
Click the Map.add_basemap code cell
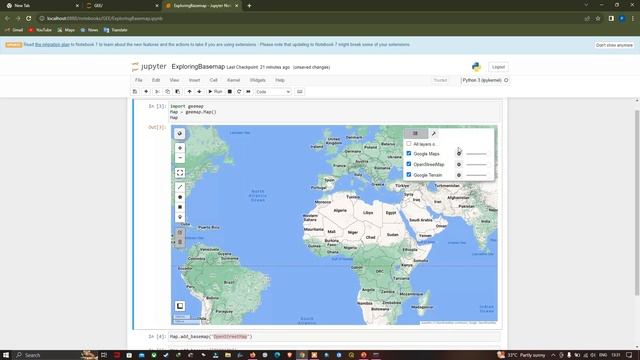(334, 337)
